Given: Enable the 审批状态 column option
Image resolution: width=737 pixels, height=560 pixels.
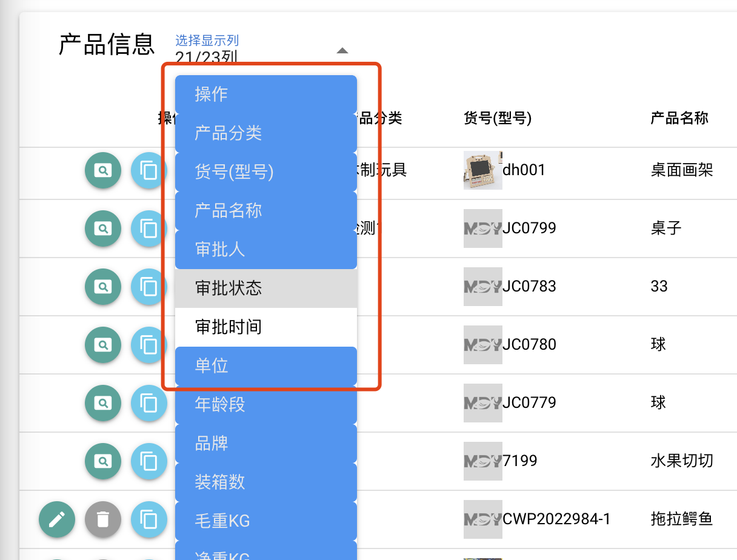Looking at the screenshot, I should 266,288.
